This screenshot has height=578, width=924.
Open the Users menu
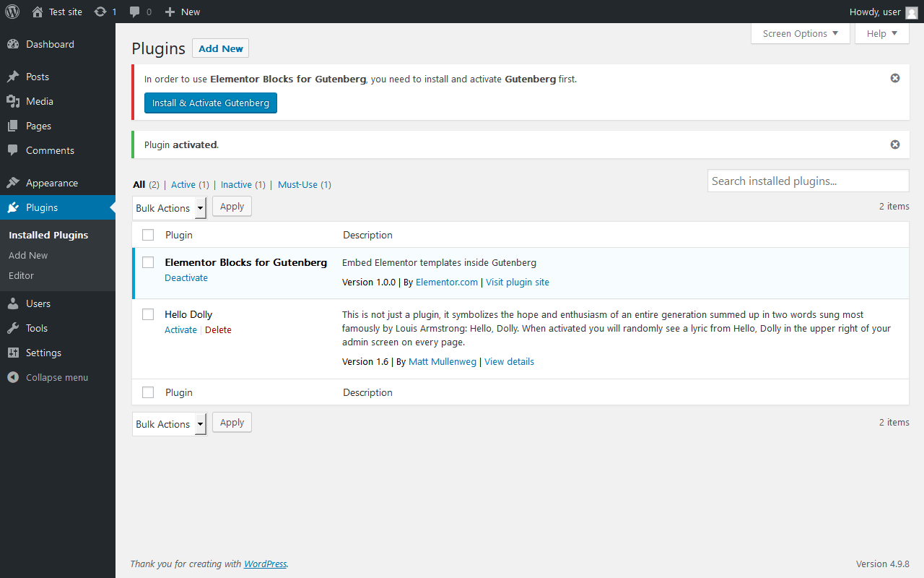58,303
